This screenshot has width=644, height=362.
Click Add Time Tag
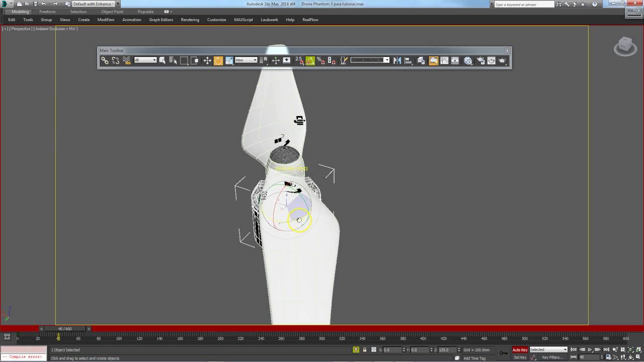pyautogui.click(x=474, y=358)
